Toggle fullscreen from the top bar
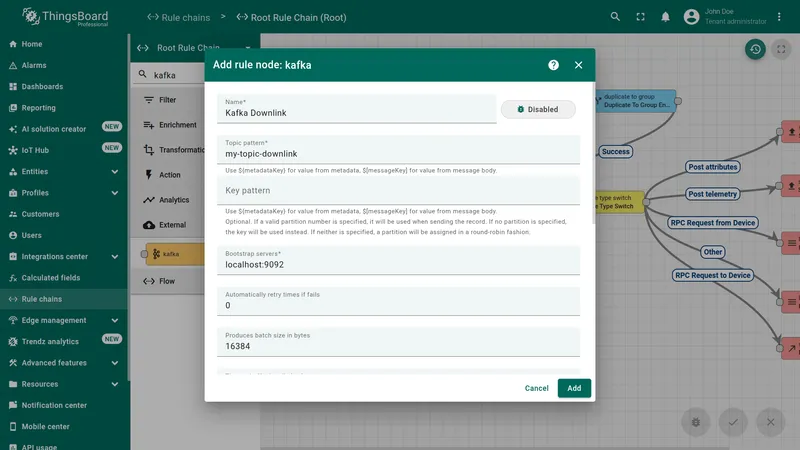This screenshot has height=450, width=800. (x=640, y=17)
